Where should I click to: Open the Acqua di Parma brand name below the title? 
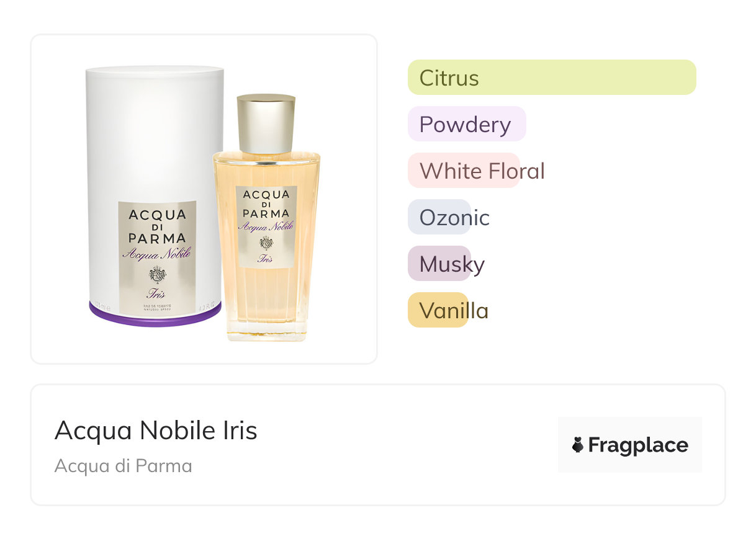[123, 465]
